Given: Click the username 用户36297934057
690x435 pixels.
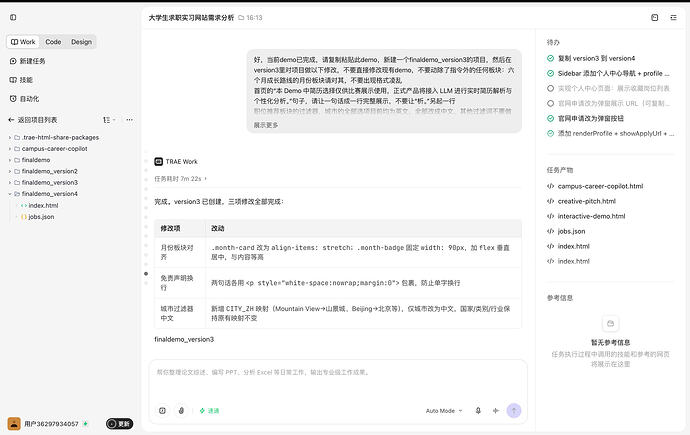Looking at the screenshot, I should [51, 424].
